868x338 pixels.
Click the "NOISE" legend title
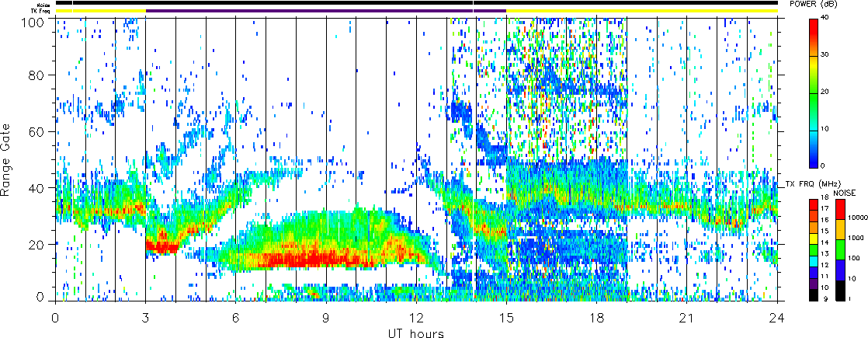[x=845, y=192]
